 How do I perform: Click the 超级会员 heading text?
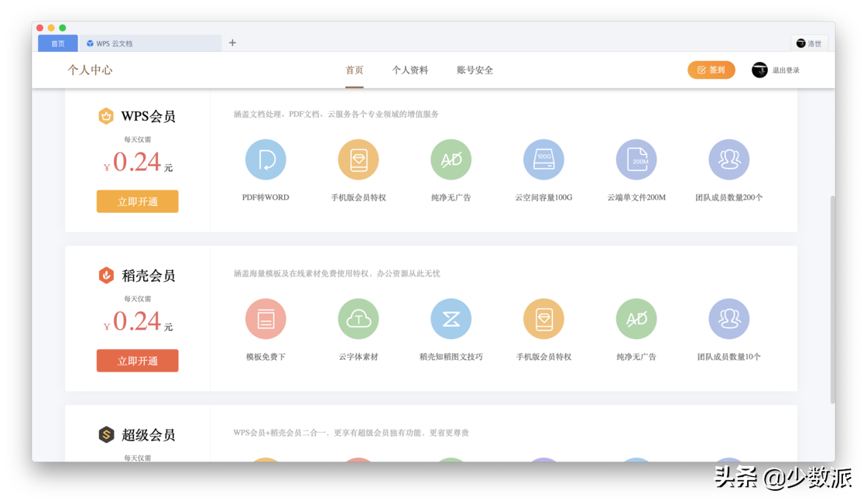click(148, 435)
